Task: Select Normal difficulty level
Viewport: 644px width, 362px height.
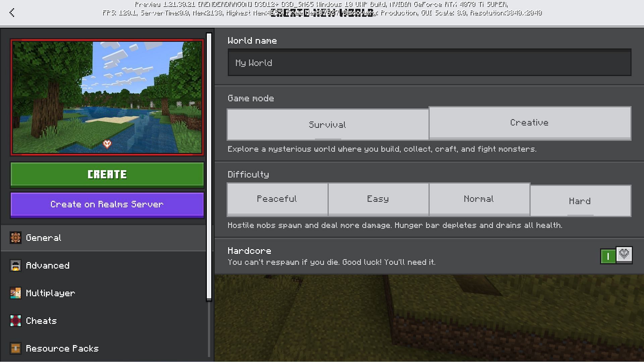Action: 479,199
